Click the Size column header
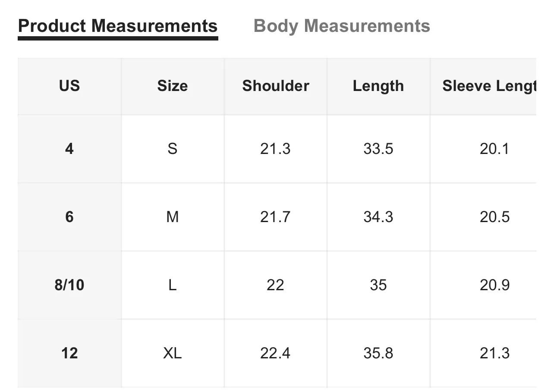This screenshot has height=392, width=554. coord(173,86)
